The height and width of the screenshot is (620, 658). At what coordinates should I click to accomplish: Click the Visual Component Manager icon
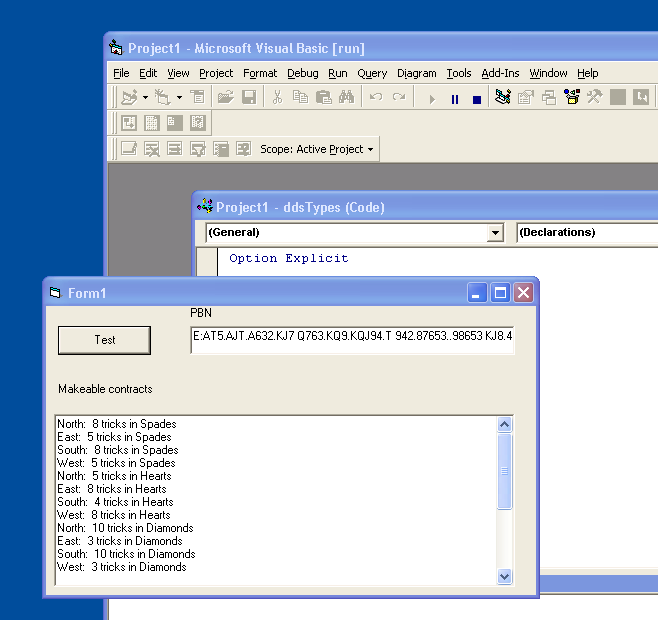(641, 97)
